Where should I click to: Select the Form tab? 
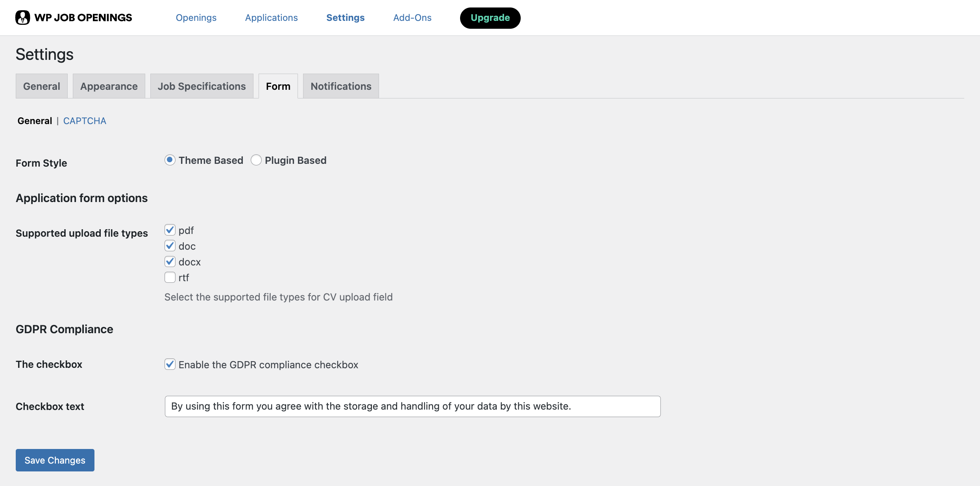click(x=278, y=86)
